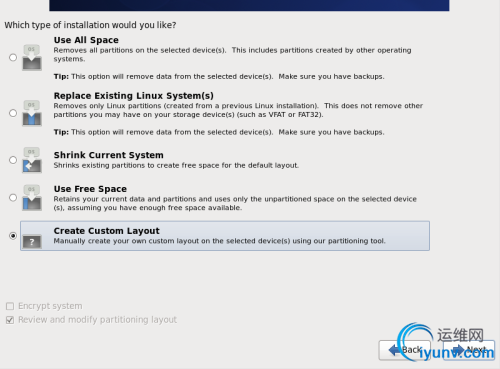Viewport: 500px width, 369px height.
Task: Click the "Use Free Space" heading
Action: point(90,189)
